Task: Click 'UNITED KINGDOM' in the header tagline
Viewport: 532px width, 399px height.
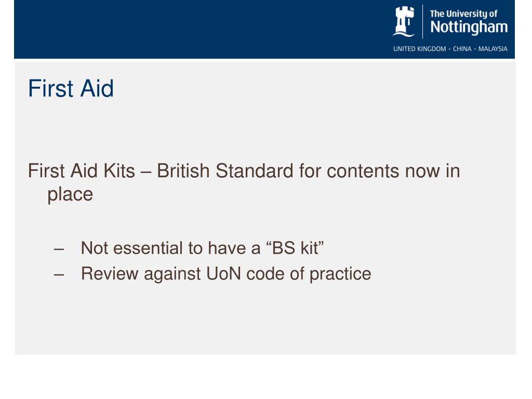Action: [420, 49]
